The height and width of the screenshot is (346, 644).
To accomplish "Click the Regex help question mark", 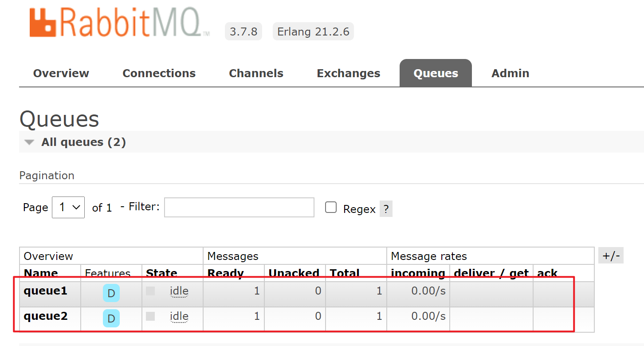I will tap(386, 209).
